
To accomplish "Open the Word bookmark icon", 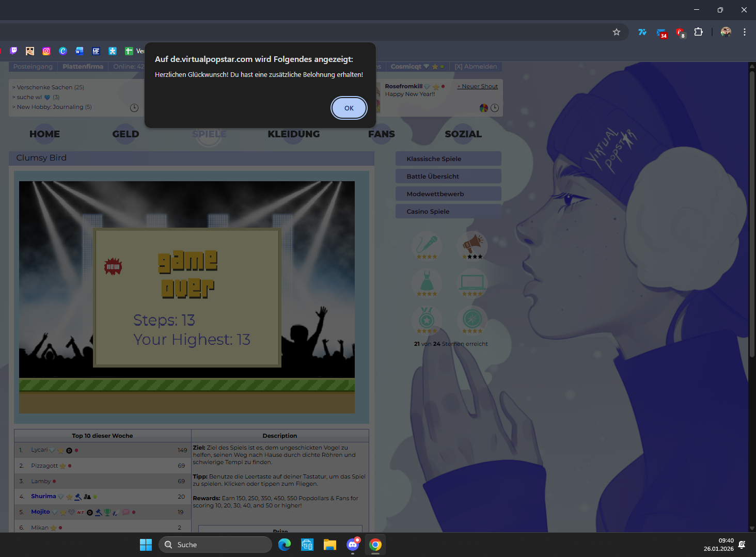I will tap(80, 51).
